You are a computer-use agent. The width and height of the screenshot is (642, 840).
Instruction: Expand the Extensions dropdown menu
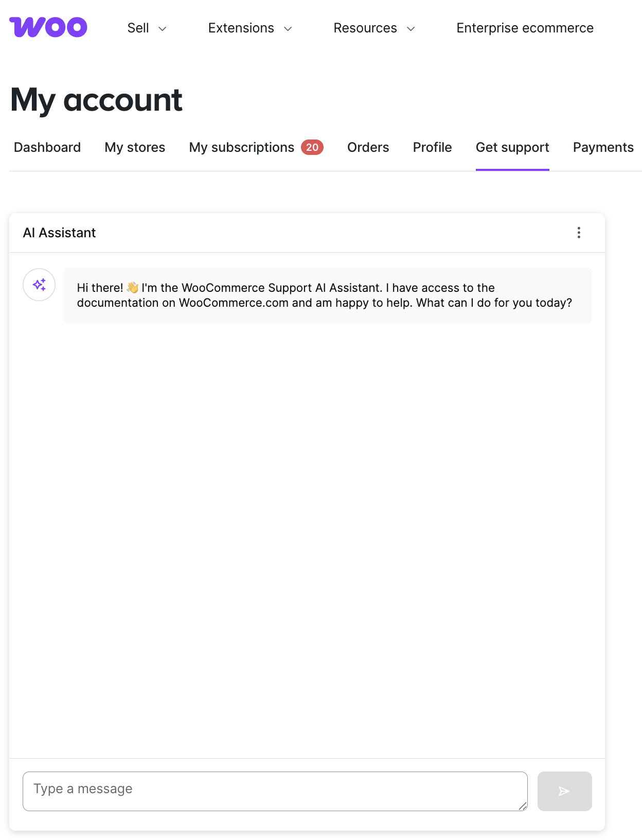pyautogui.click(x=250, y=28)
